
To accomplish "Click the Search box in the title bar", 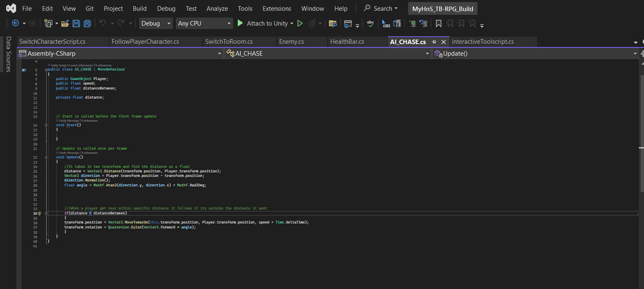I will tap(381, 8).
